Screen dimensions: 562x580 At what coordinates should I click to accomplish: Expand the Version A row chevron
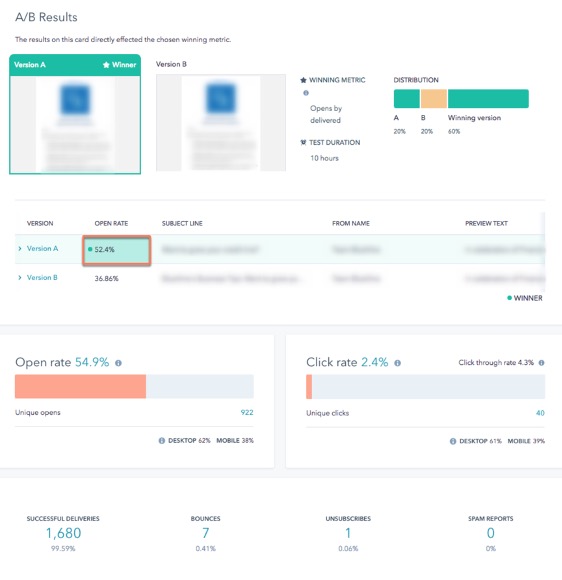coord(20,249)
